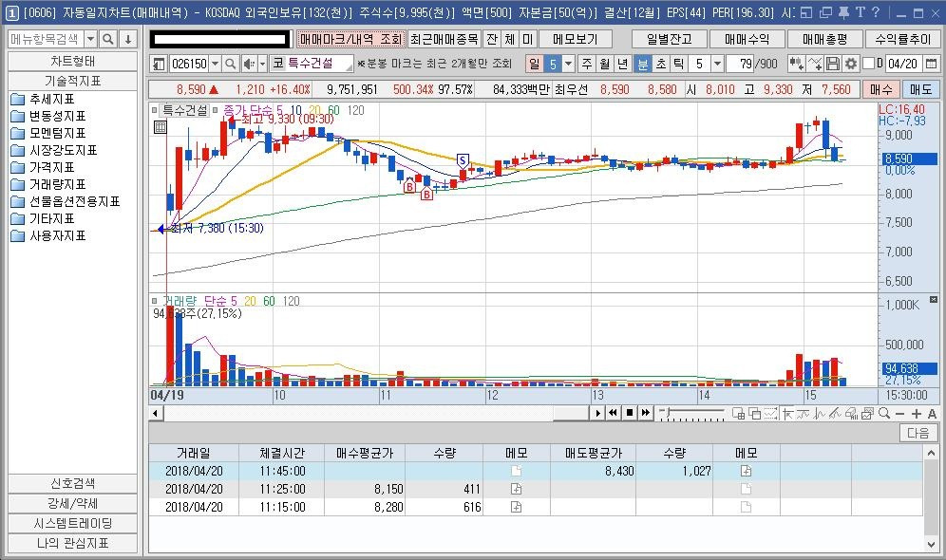Select the 년 (yearly) period toggle
946x560 pixels.
tap(623, 64)
